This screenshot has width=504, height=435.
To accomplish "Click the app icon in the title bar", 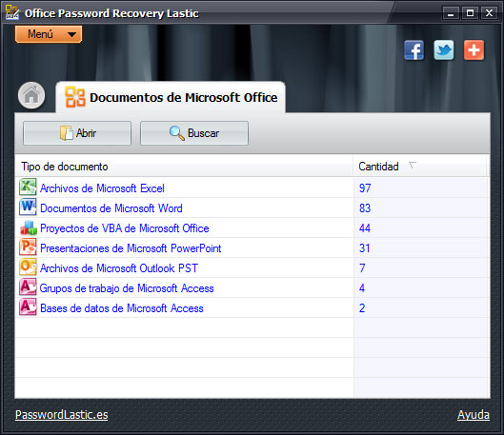I will [x=12, y=12].
